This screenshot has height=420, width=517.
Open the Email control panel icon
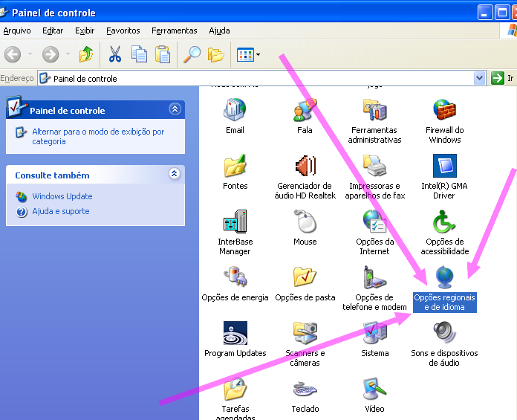click(x=235, y=109)
